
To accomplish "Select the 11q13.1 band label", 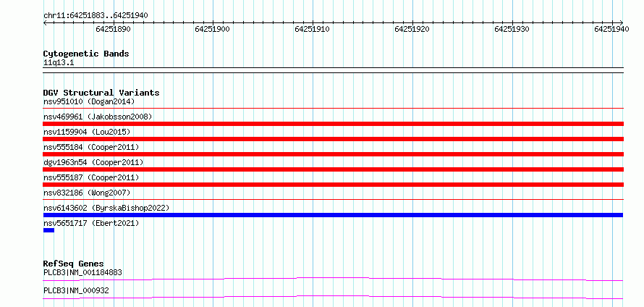I will coord(59,63).
